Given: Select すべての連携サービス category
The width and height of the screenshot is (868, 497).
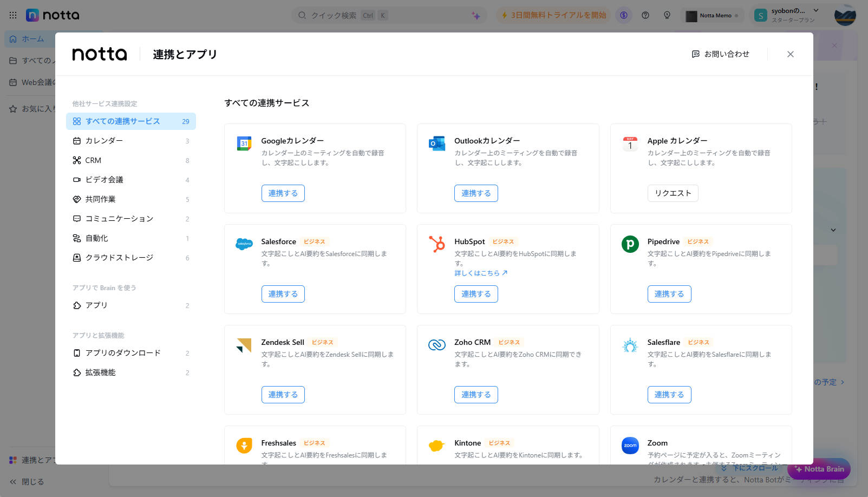Looking at the screenshot, I should [131, 121].
